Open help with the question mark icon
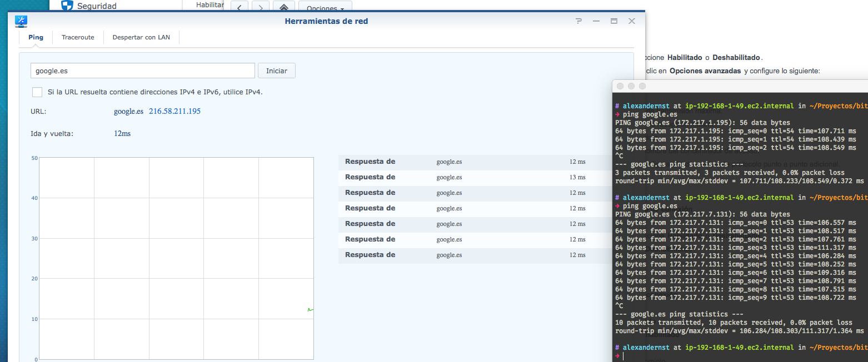 tap(578, 21)
